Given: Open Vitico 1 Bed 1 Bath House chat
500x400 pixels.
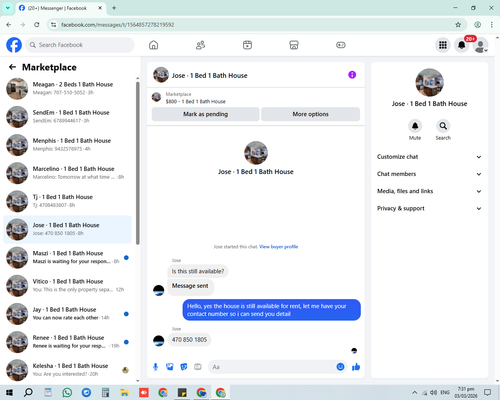Looking at the screenshot, I should tap(67, 286).
